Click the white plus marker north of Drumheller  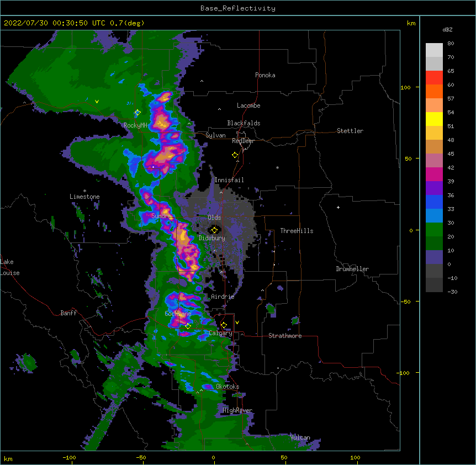[338, 207]
